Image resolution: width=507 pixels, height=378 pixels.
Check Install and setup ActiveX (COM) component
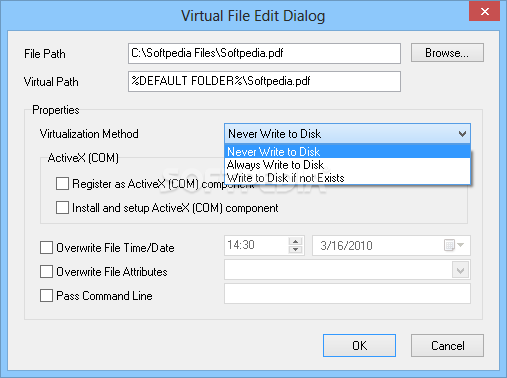click(62, 208)
